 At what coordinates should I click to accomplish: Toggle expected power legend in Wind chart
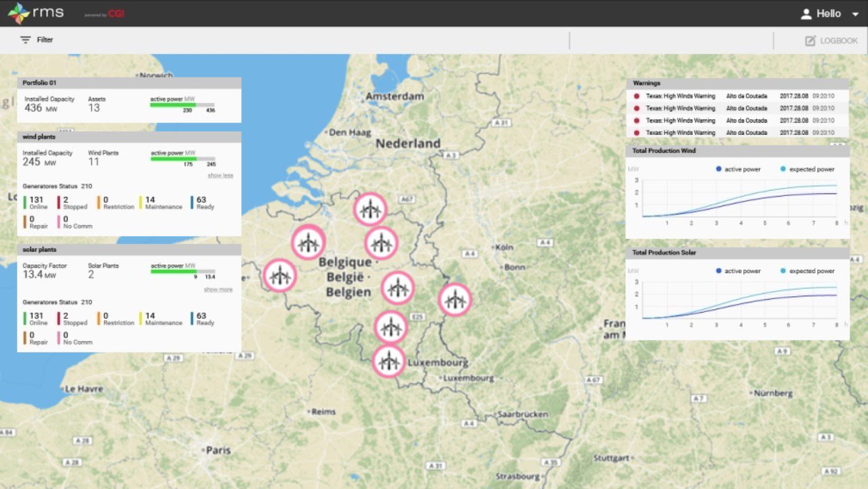tap(806, 169)
